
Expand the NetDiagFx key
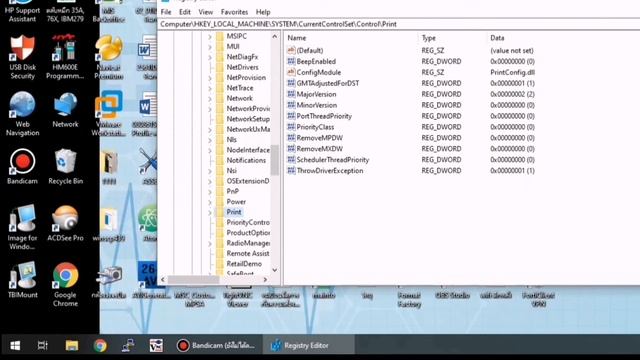pos(210,57)
